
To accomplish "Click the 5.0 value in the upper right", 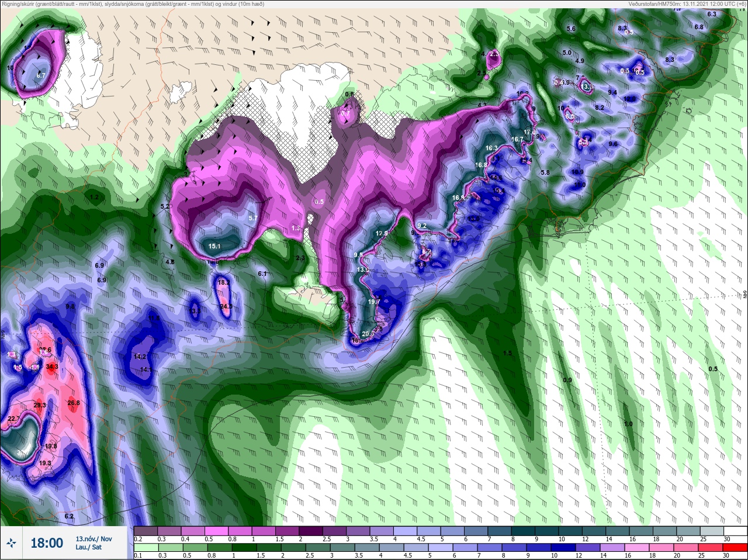I will pyautogui.click(x=566, y=53).
